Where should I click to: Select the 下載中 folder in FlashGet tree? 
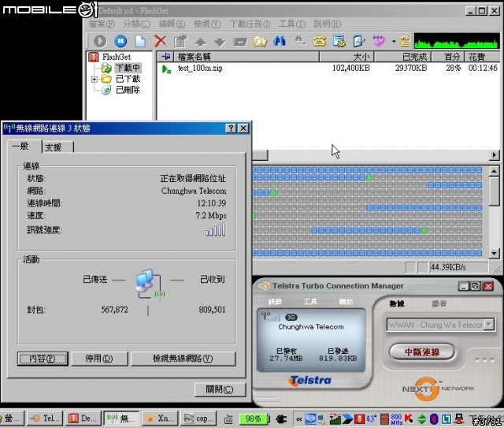[128, 68]
